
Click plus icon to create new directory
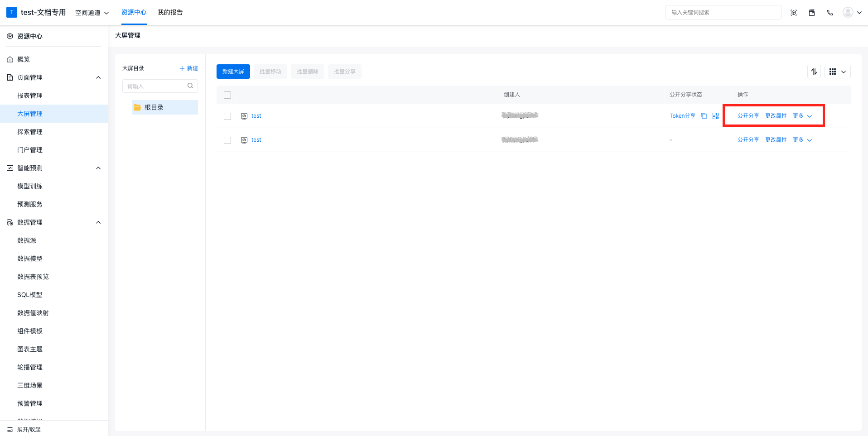(x=182, y=68)
